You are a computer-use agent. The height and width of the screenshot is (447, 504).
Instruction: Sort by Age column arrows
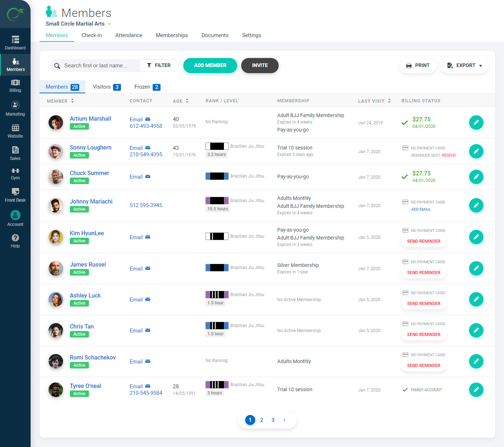coord(187,101)
